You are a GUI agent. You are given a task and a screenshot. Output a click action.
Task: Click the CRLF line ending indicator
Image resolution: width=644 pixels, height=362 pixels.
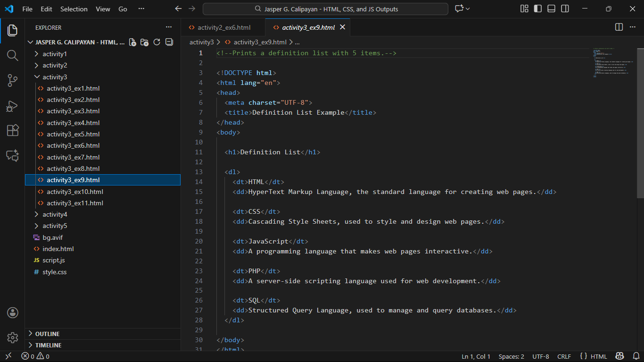point(564,356)
